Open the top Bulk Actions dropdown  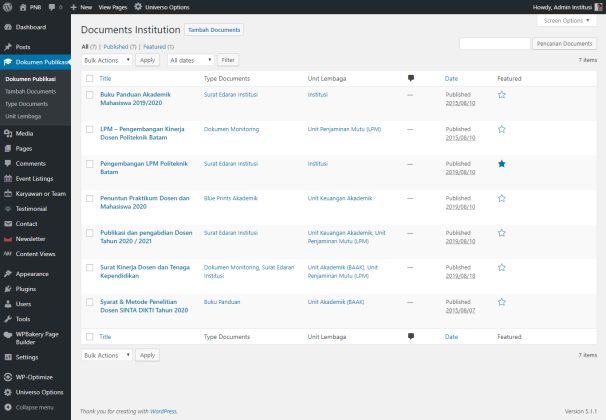pos(107,60)
